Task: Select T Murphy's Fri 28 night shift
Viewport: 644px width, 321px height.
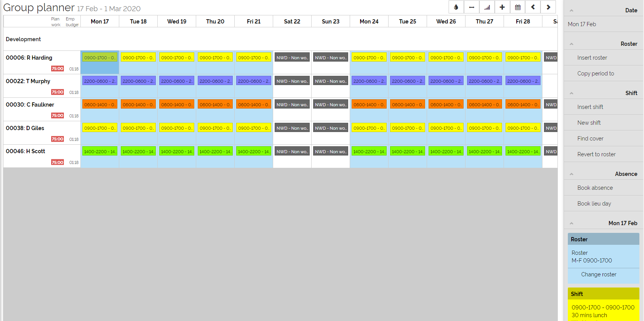Action: [x=523, y=81]
